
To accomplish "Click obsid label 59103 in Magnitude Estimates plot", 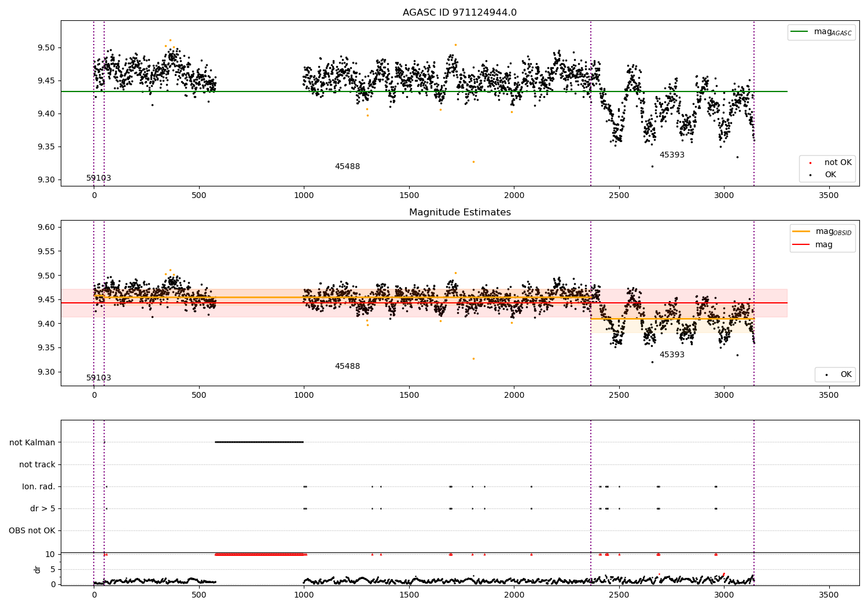I will pyautogui.click(x=99, y=378).
